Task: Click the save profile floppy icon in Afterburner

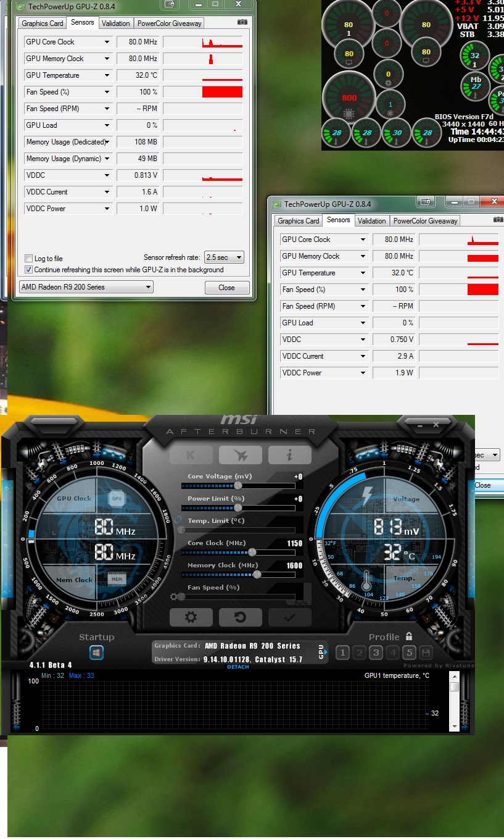Action: [426, 653]
